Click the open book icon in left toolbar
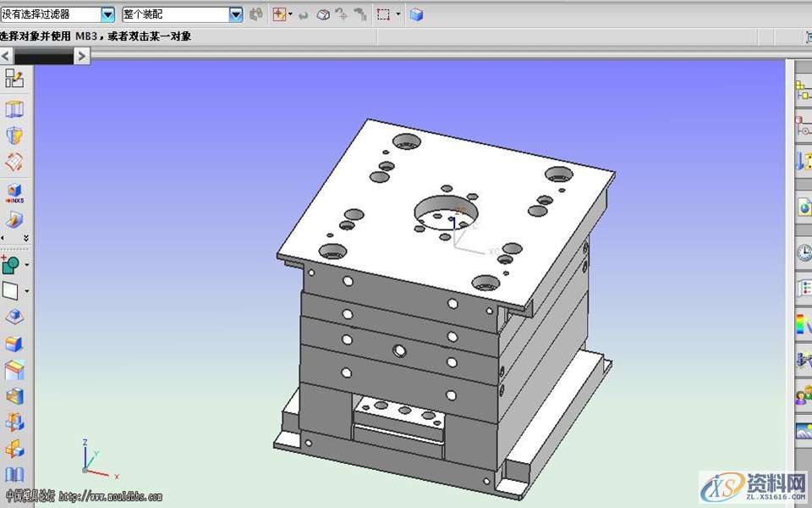 (x=14, y=474)
